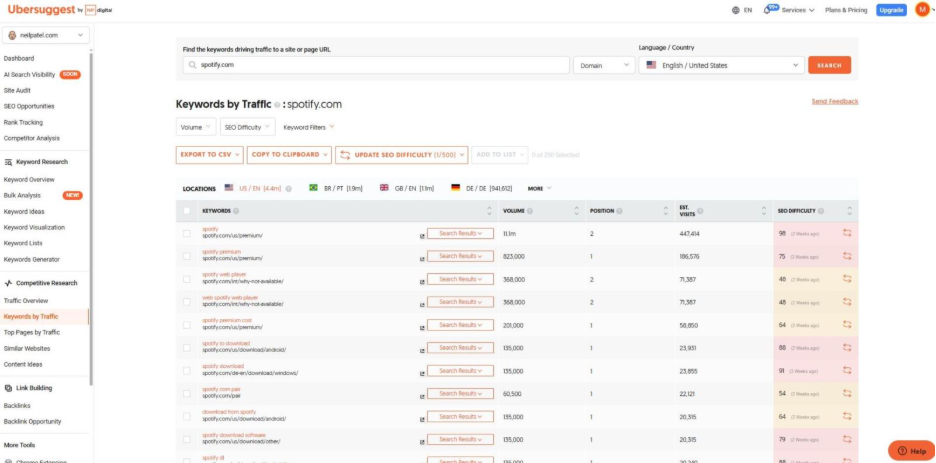Refresh SEO difficulty for spotify to download row
This screenshot has width=936, height=463.
point(847,348)
